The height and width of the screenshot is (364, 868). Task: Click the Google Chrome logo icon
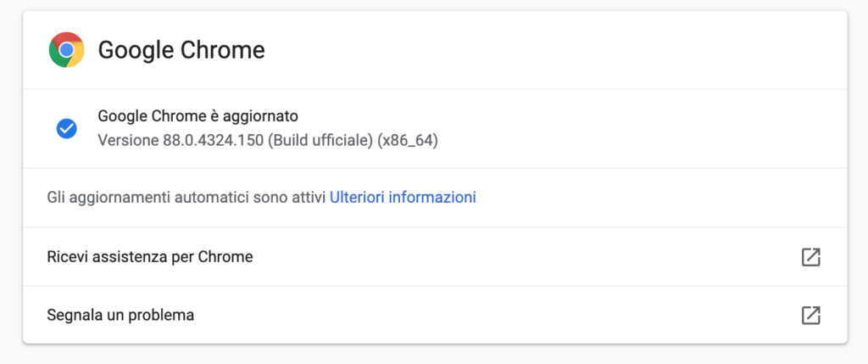pos(66,50)
